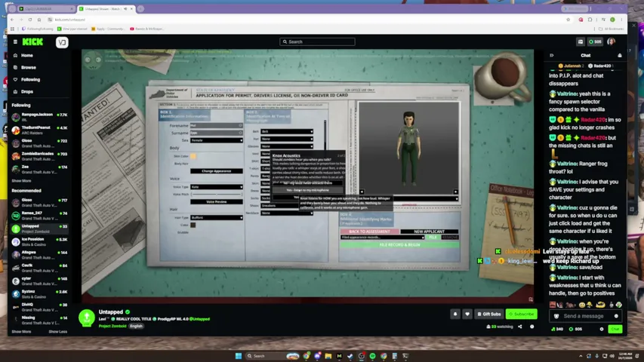Rotate character preview right arrow

click(455, 192)
